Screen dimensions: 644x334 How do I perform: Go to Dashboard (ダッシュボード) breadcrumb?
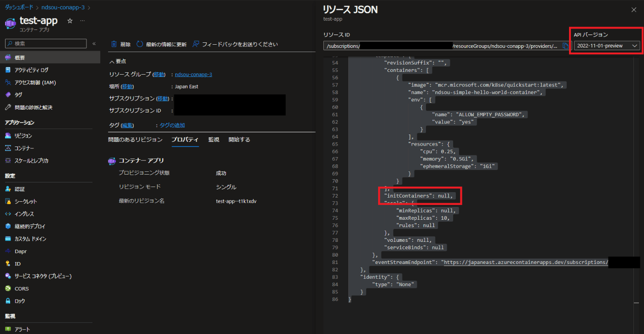tap(19, 7)
